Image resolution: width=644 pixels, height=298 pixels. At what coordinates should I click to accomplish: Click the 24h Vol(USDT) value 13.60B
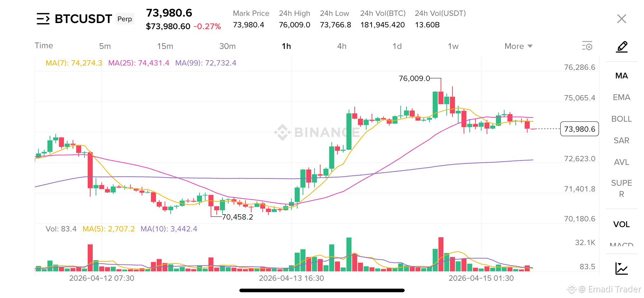tap(427, 25)
